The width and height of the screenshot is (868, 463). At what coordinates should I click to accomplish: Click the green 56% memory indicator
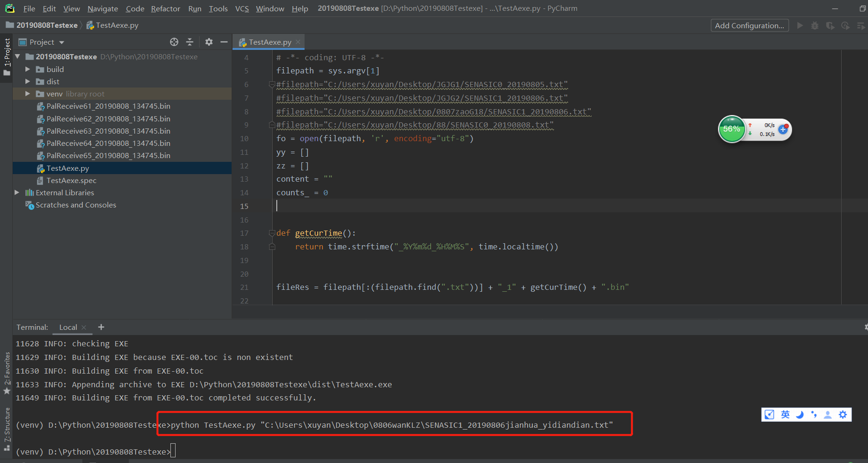click(731, 129)
